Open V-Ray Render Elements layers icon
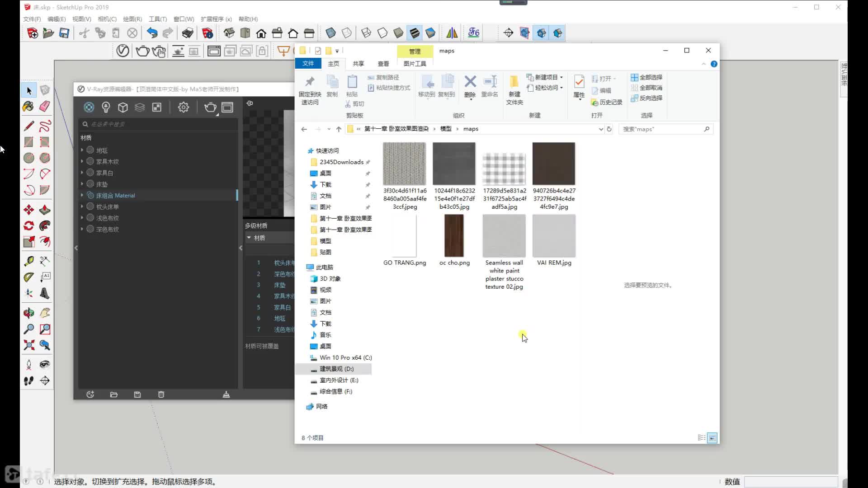The height and width of the screenshot is (488, 868). 140,107
